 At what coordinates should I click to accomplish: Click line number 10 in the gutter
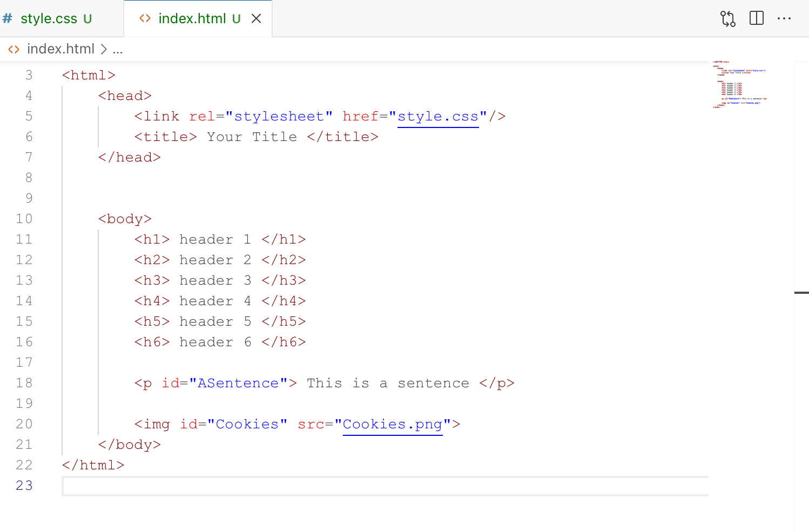24,219
